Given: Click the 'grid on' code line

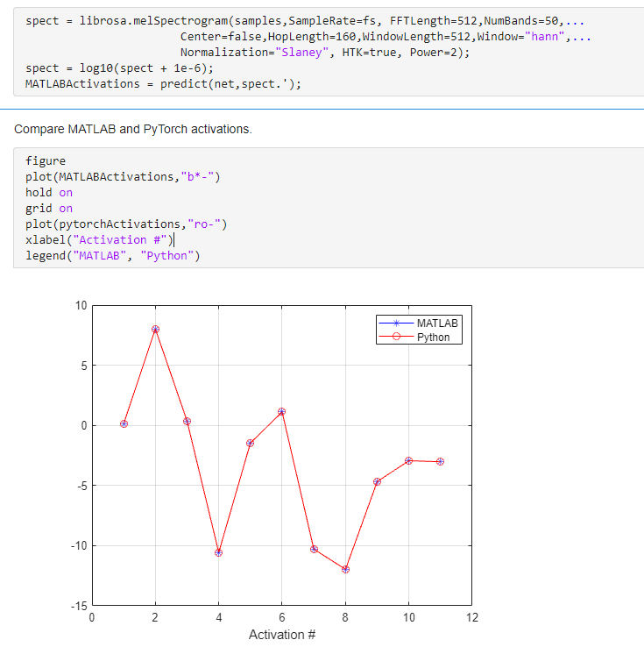Looking at the screenshot, I should click(x=49, y=209).
